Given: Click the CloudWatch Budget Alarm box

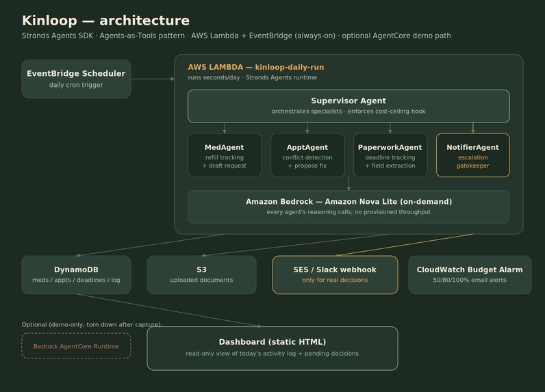Looking at the screenshot, I should pyautogui.click(x=470, y=275).
